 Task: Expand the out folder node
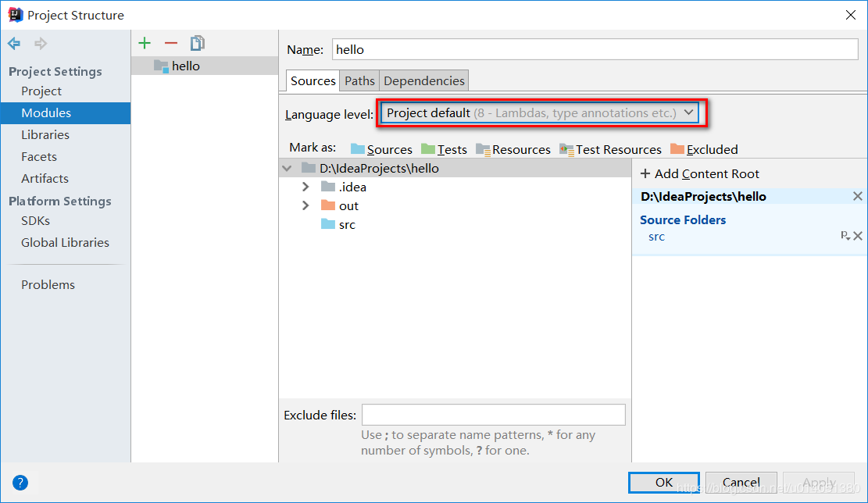pos(305,206)
